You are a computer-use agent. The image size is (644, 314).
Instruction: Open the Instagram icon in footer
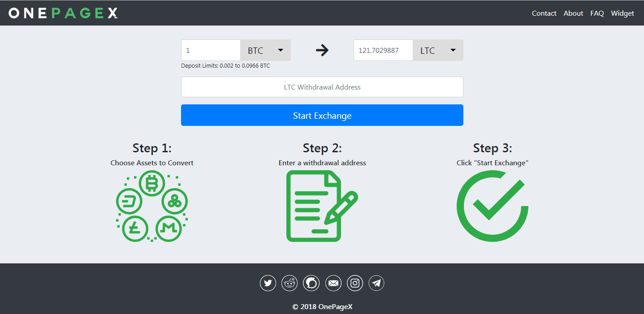pyautogui.click(x=355, y=283)
